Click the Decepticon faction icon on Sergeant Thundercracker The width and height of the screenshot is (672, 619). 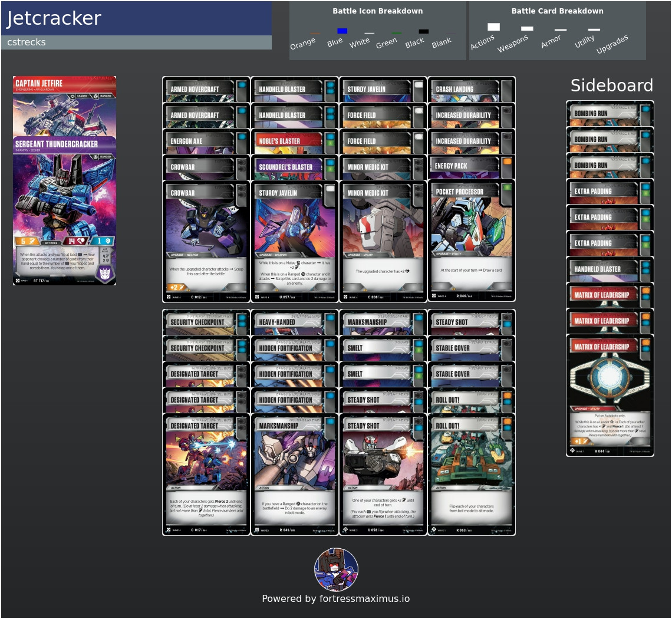(x=105, y=273)
